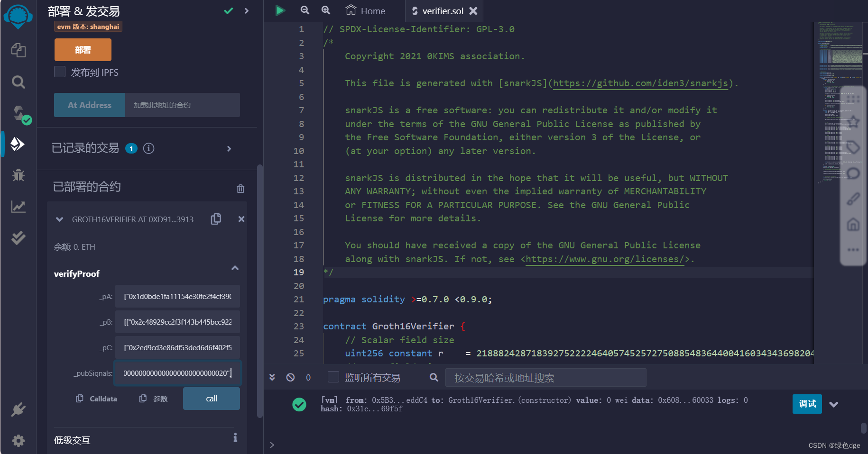Toggle listen on all transactions checkbox
The height and width of the screenshot is (454, 868).
333,377
